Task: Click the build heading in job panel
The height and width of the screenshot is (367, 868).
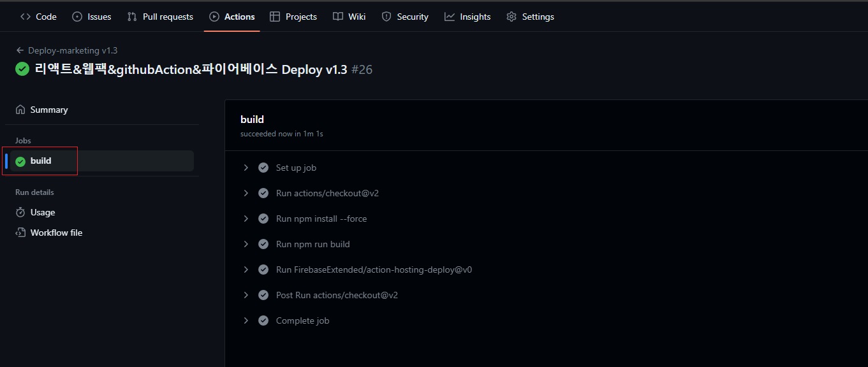Action: tap(252, 119)
